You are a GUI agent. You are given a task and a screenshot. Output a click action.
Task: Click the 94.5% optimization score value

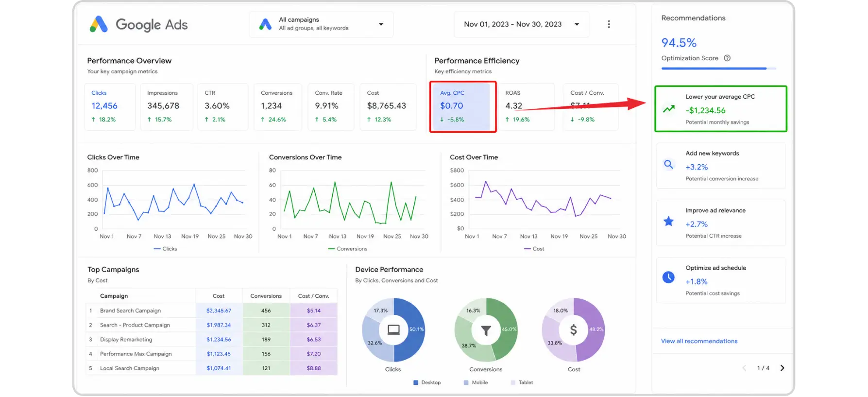[679, 43]
